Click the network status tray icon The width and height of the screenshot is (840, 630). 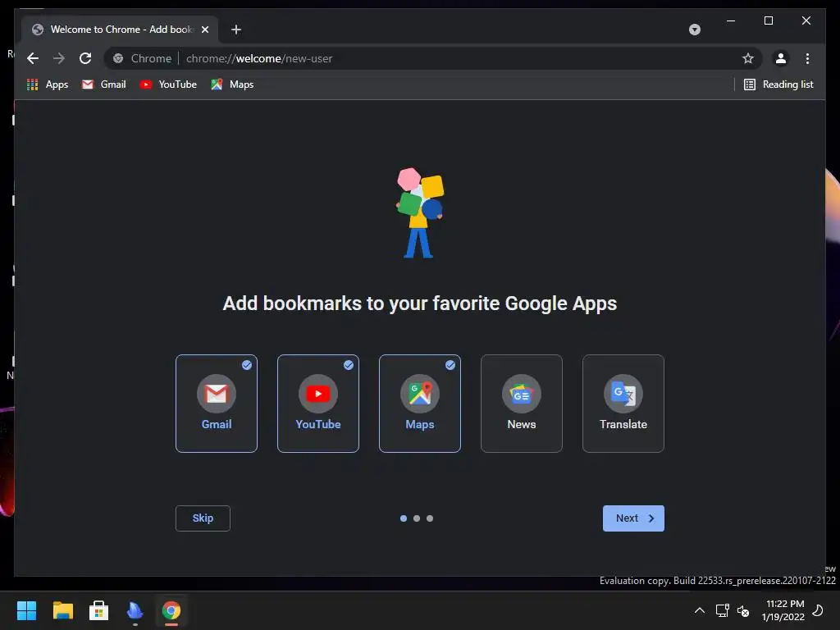pos(722,610)
